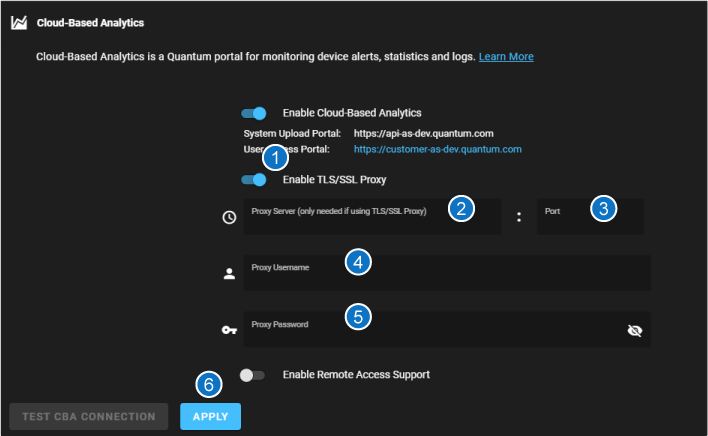Click the Cloud-Based Analytics chart icon

point(18,23)
